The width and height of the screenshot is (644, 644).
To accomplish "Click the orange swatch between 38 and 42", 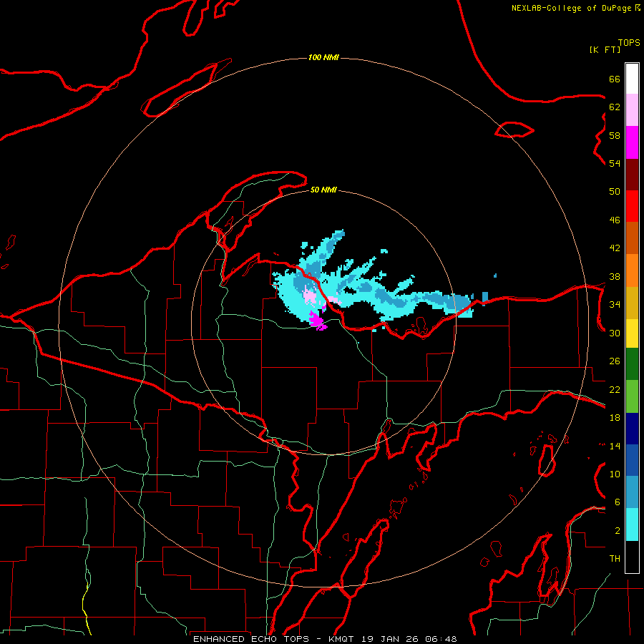I will tap(632, 270).
